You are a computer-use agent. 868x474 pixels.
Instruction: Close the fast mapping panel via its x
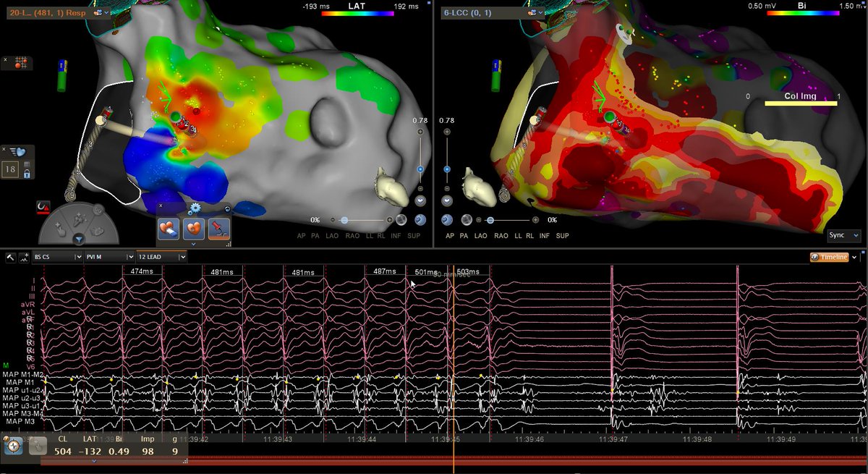pyautogui.click(x=5, y=148)
